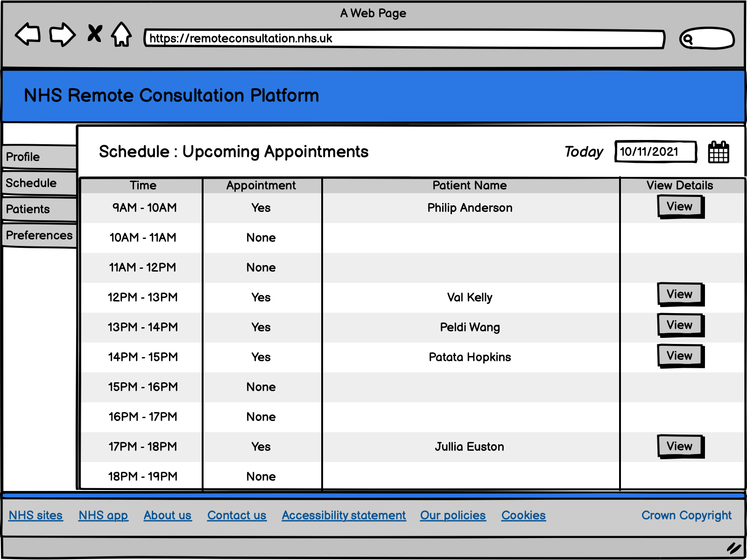
Task: Stop loading with the X icon
Action: click(94, 34)
